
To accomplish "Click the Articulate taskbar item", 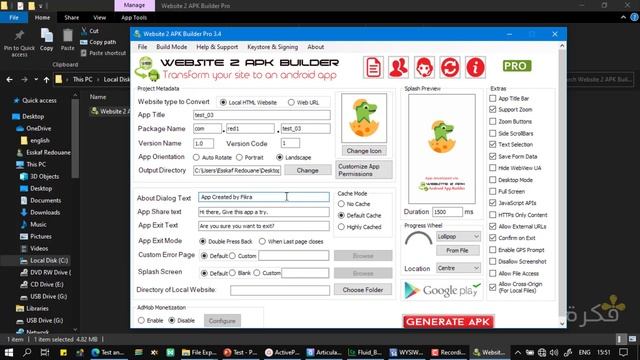I will [324, 352].
